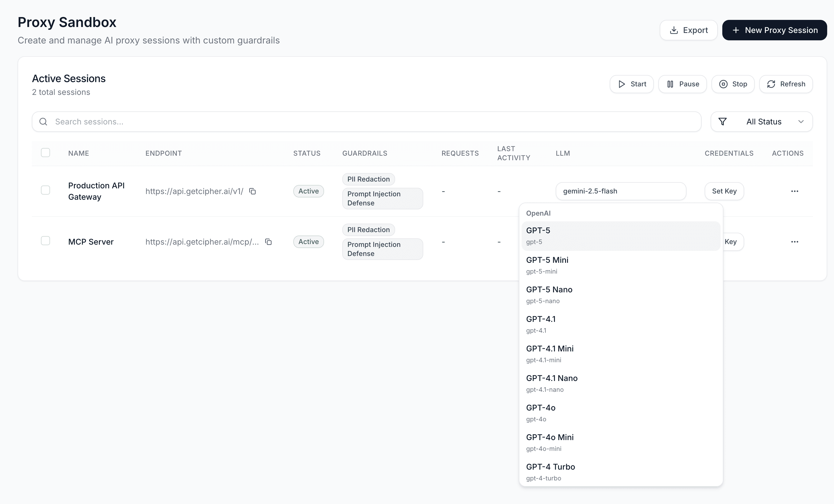Check the MCP Server row checkbox
Viewport: 834px width, 504px height.
pos(46,241)
